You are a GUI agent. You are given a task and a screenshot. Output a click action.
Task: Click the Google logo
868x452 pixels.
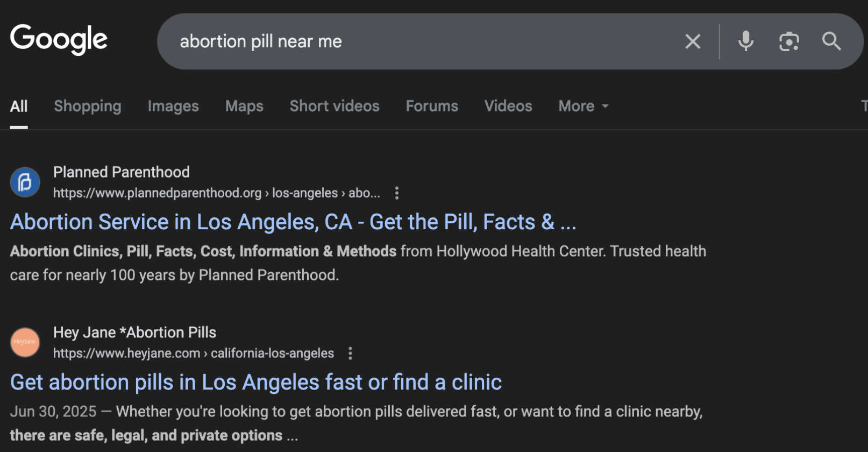[x=59, y=40]
